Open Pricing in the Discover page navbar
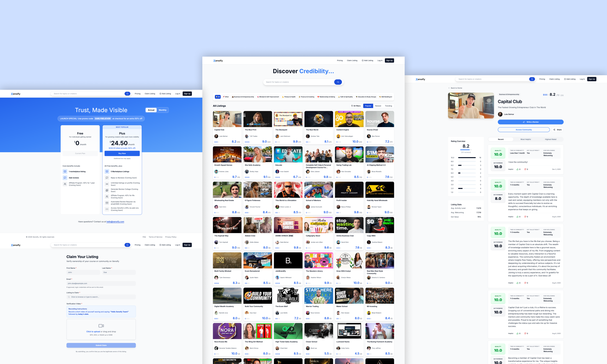 coord(340,61)
